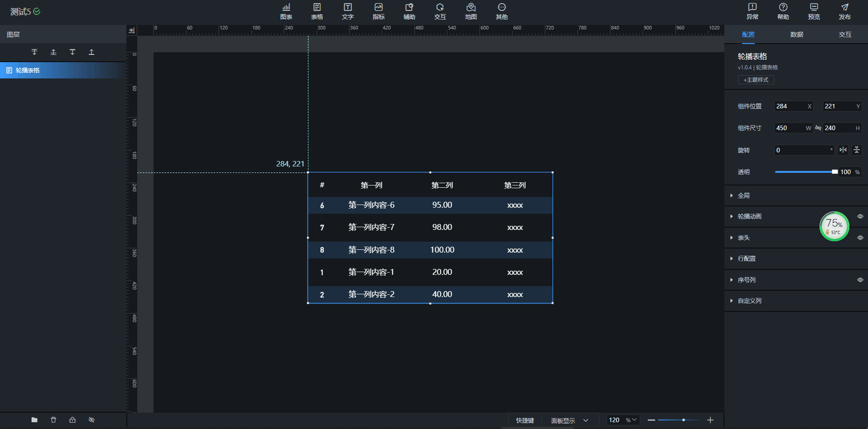The width and height of the screenshot is (868, 429).
Task: Click the 预览 preview icon
Action: coord(814,11)
